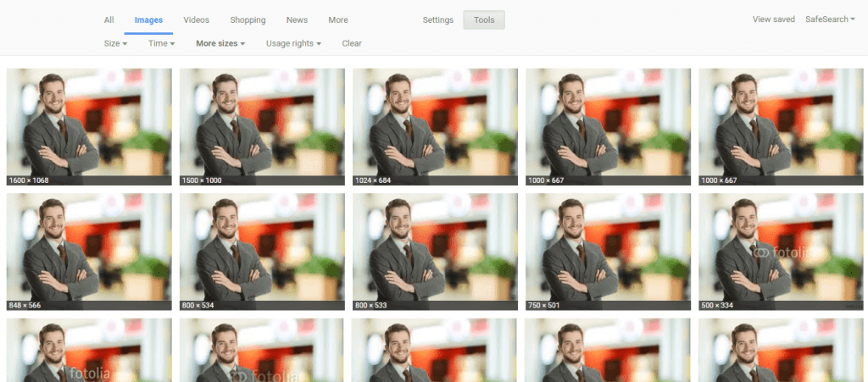This screenshot has height=382, width=868.
Task: Select the News tab
Action: 297,20
